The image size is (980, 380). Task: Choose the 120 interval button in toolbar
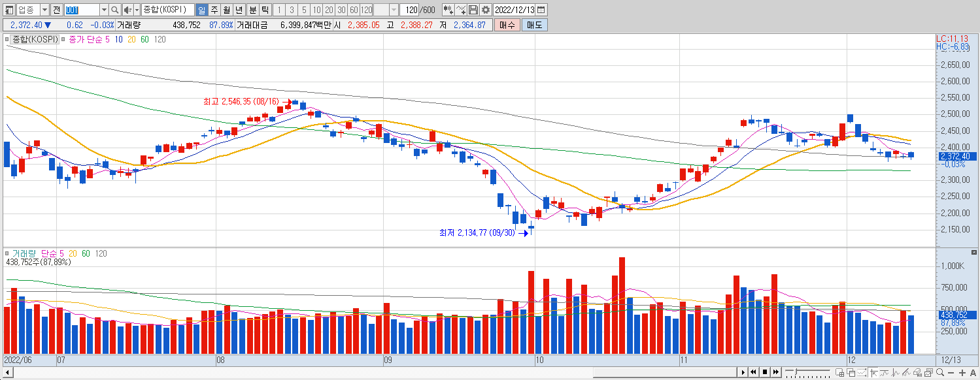366,10
